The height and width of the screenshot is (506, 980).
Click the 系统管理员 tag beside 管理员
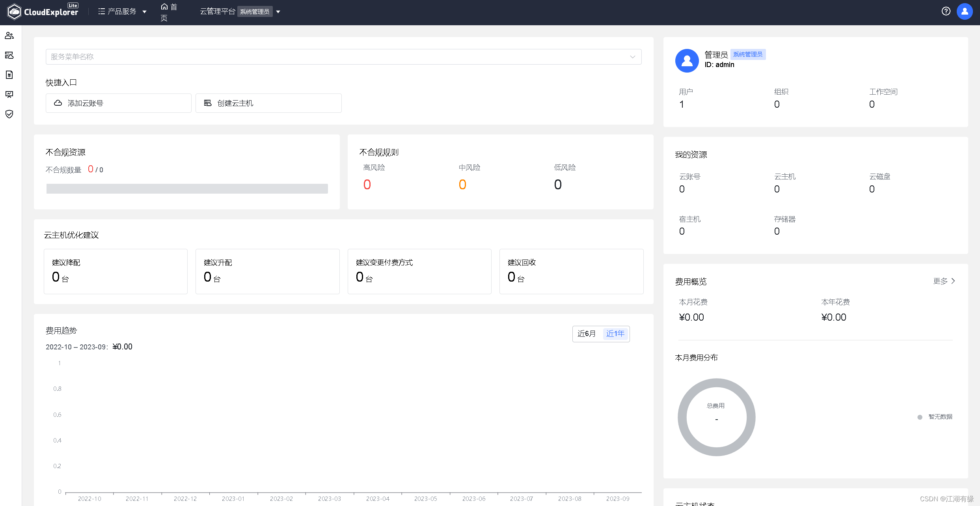pyautogui.click(x=748, y=54)
